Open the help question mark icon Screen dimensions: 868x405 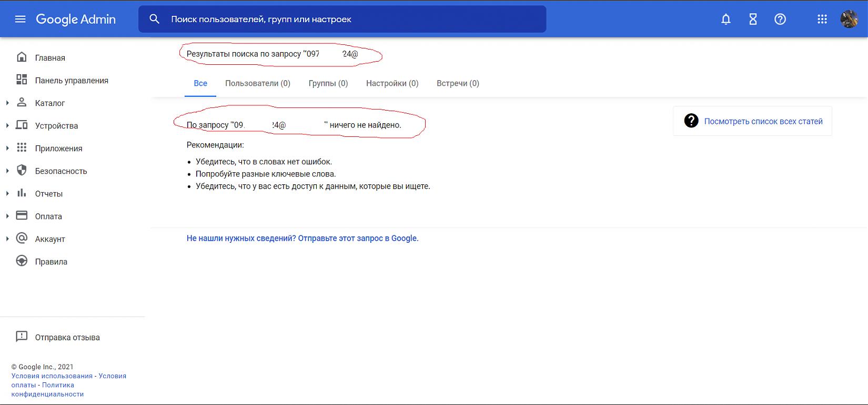[780, 19]
